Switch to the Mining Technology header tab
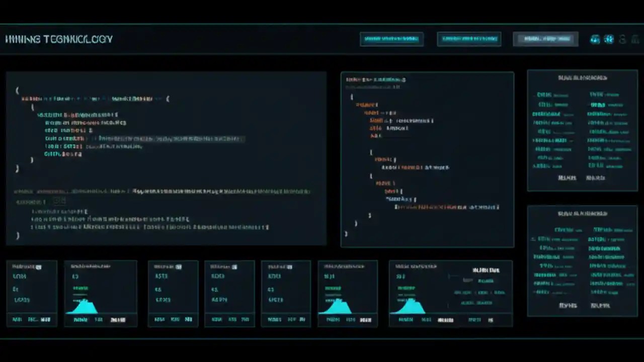Screen dimensions: 644x362 (x=58, y=39)
